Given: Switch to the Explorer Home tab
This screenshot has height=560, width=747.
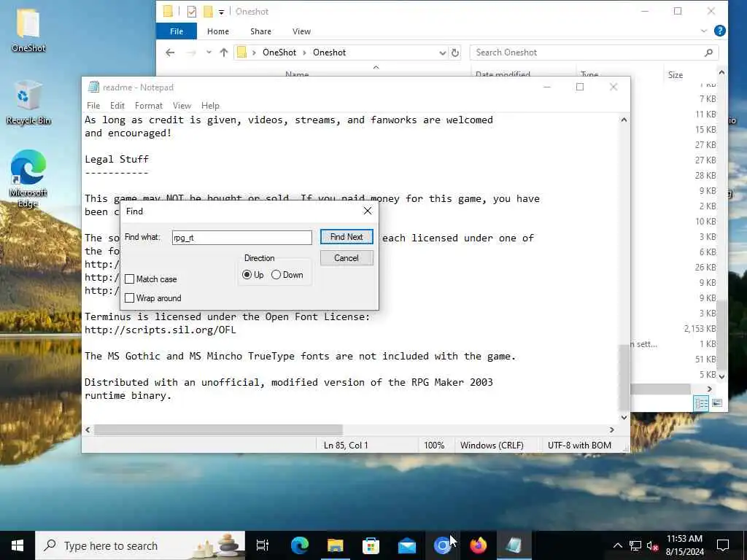Looking at the screenshot, I should click(217, 31).
